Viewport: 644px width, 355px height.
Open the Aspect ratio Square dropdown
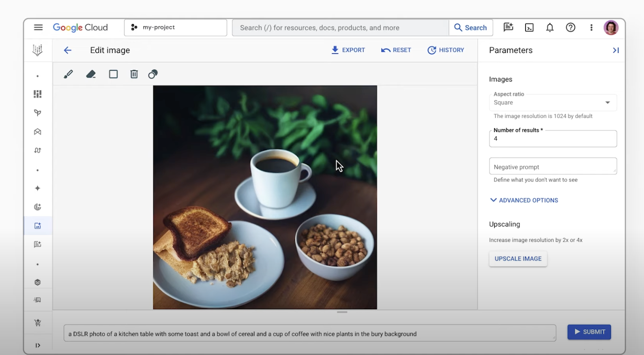click(x=553, y=103)
